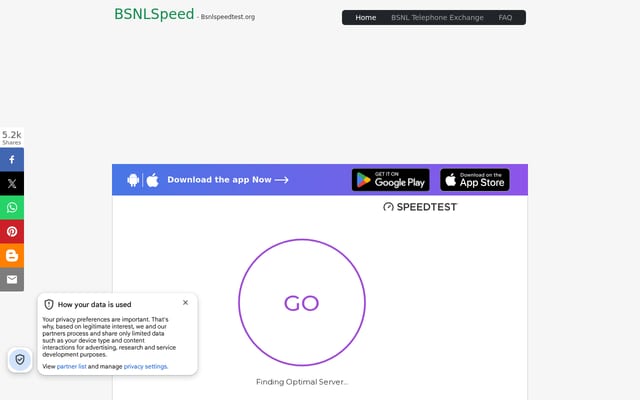Click the SPEEDTEST logo
The height and width of the screenshot is (400, 640).
click(x=420, y=207)
